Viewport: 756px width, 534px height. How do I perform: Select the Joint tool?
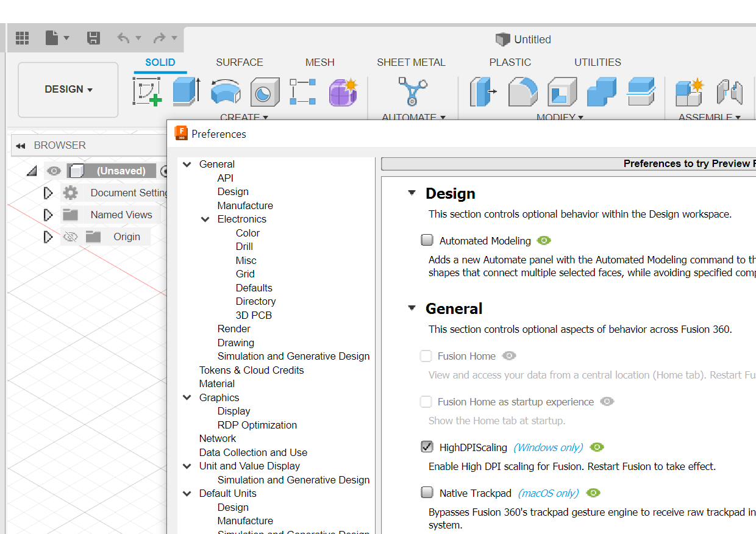coord(729,91)
